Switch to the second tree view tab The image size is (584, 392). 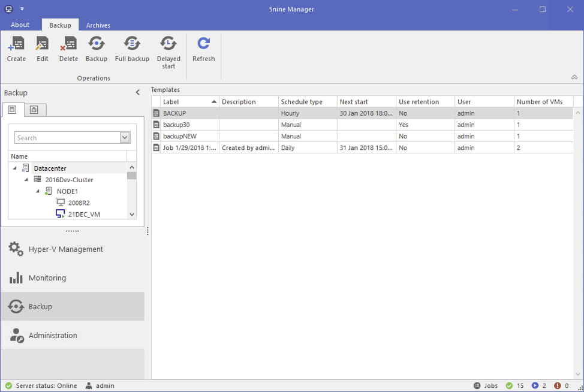tap(34, 110)
